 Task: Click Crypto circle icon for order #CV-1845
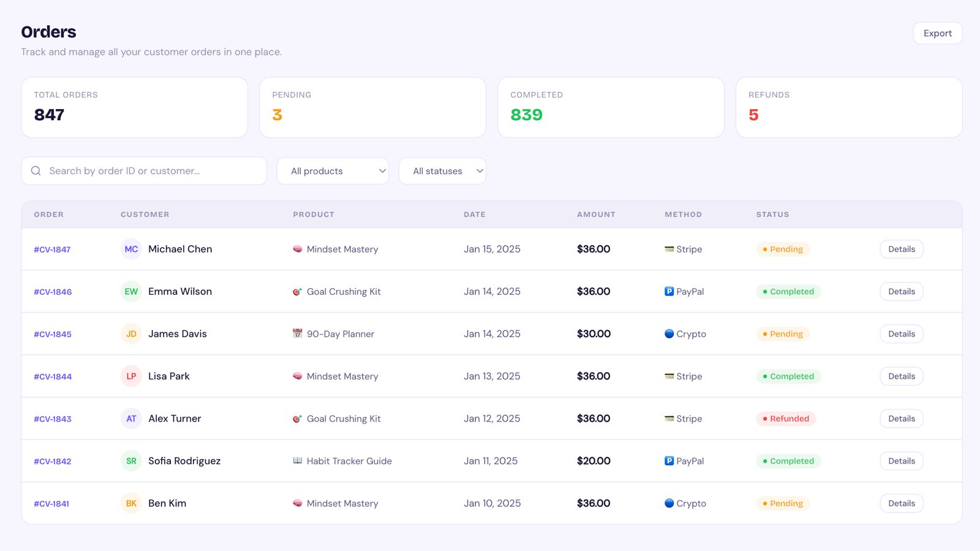[669, 334]
